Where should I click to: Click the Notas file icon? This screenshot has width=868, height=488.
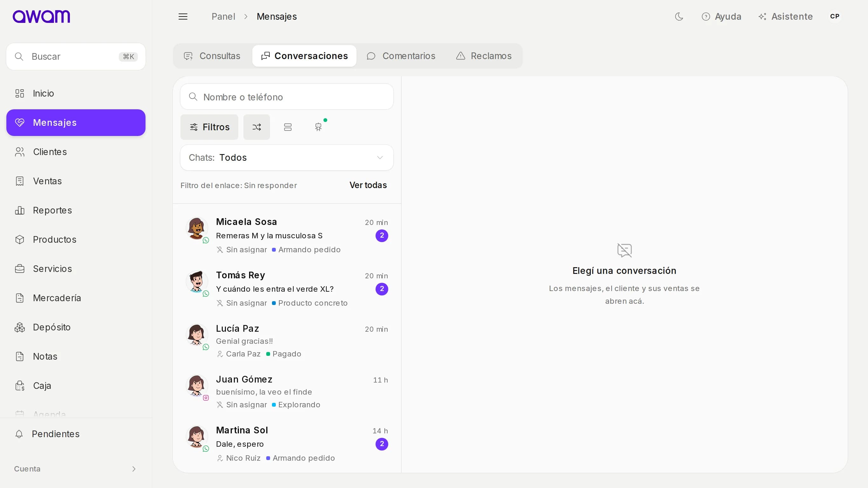tap(20, 356)
